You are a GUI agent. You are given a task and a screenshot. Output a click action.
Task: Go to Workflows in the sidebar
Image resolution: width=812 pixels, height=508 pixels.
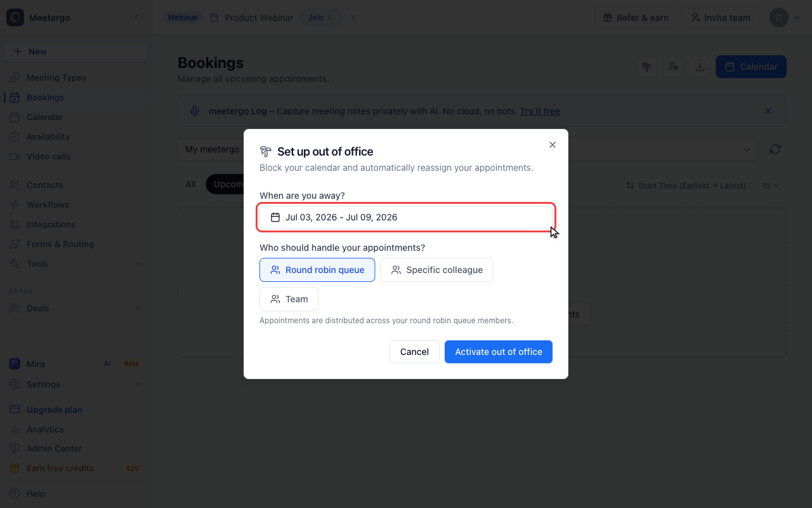click(x=48, y=204)
